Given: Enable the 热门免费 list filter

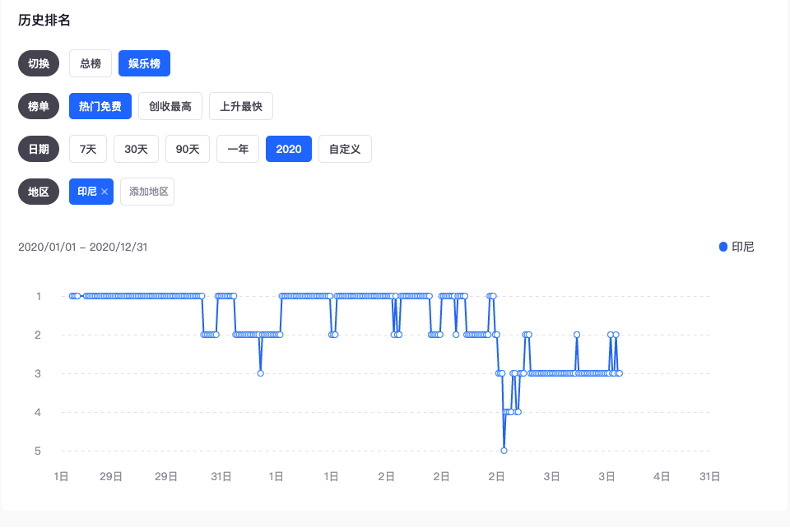Looking at the screenshot, I should point(100,105).
